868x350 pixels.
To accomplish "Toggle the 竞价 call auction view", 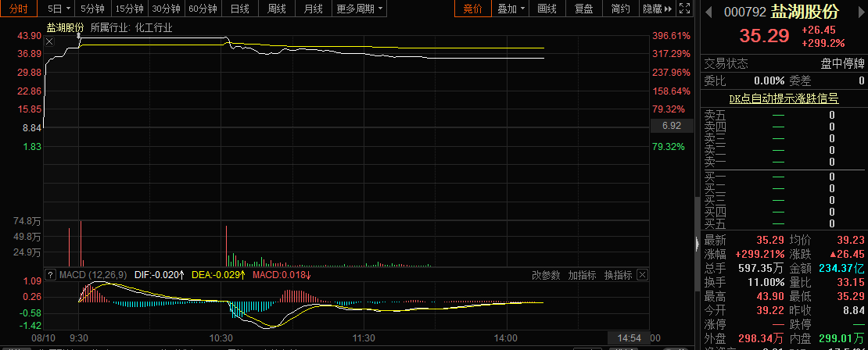I will [473, 9].
